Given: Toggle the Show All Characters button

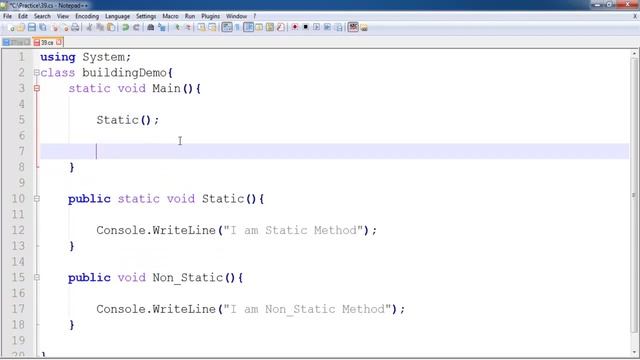Looking at the screenshot, I should [237, 27].
